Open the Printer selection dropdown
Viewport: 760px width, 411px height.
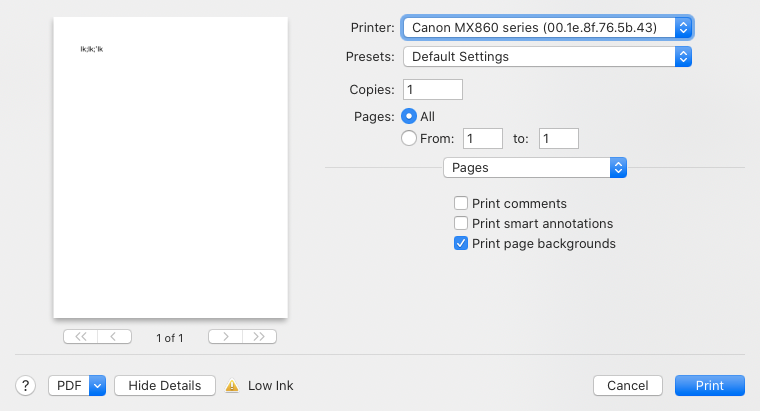[x=547, y=27]
